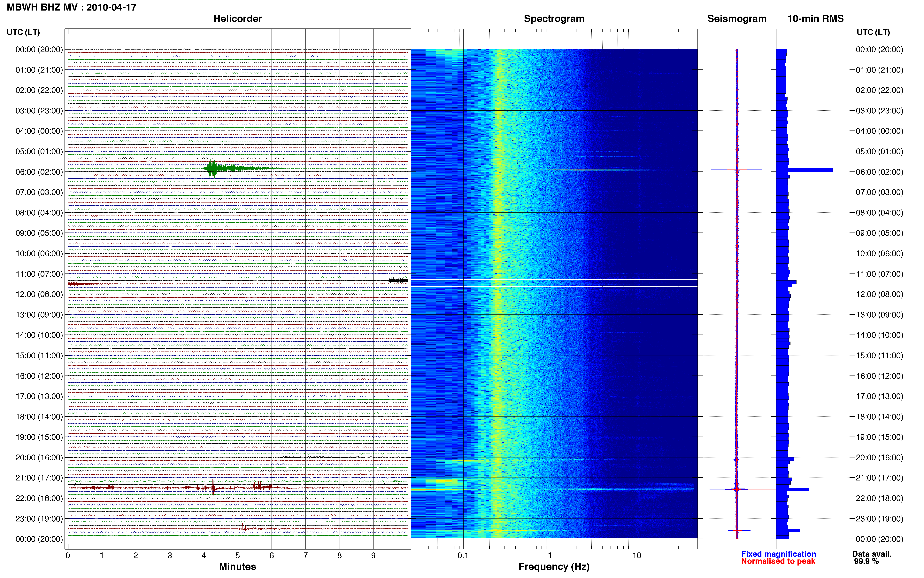Click left time label '09:00 (05:00)'

pyautogui.click(x=39, y=233)
